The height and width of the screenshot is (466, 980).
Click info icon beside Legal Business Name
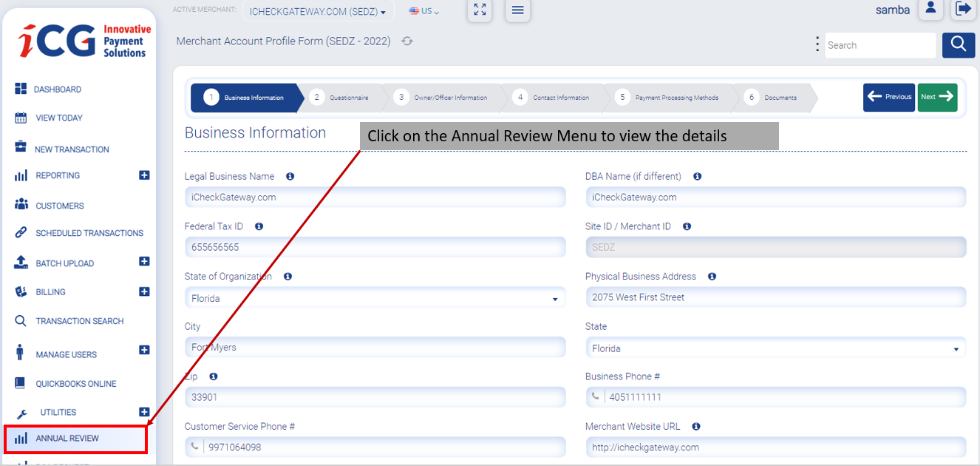coord(290,177)
